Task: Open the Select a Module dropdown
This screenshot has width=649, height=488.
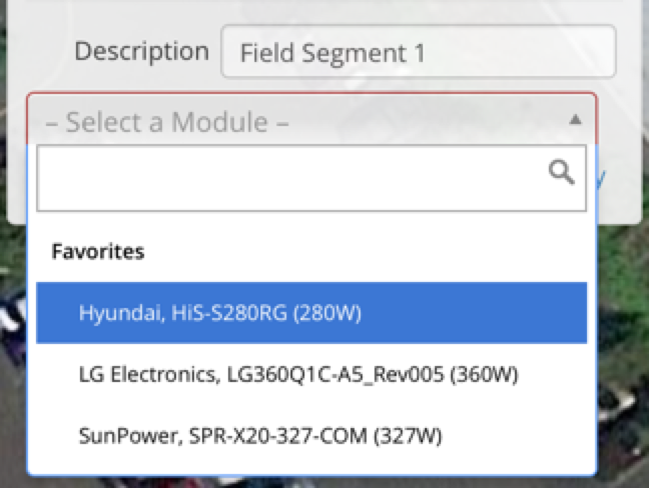Action: [312, 119]
